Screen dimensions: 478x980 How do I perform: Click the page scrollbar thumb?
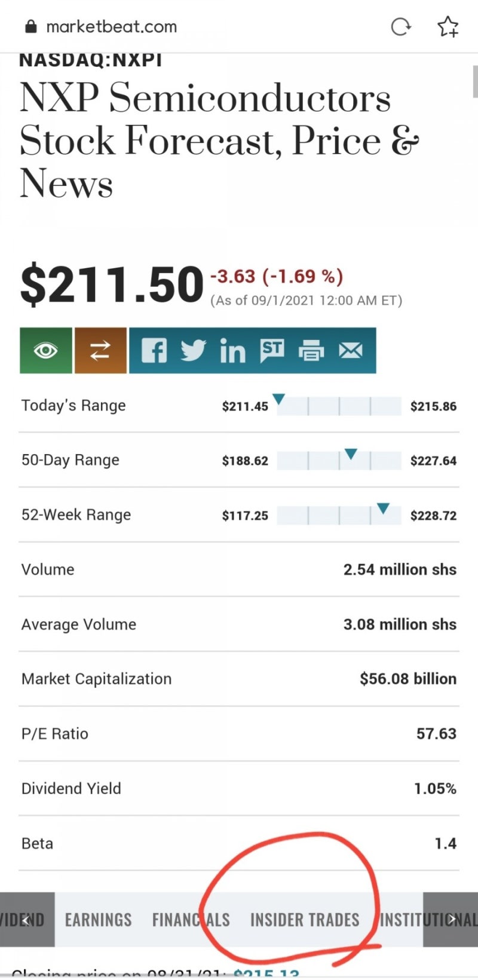click(x=475, y=81)
